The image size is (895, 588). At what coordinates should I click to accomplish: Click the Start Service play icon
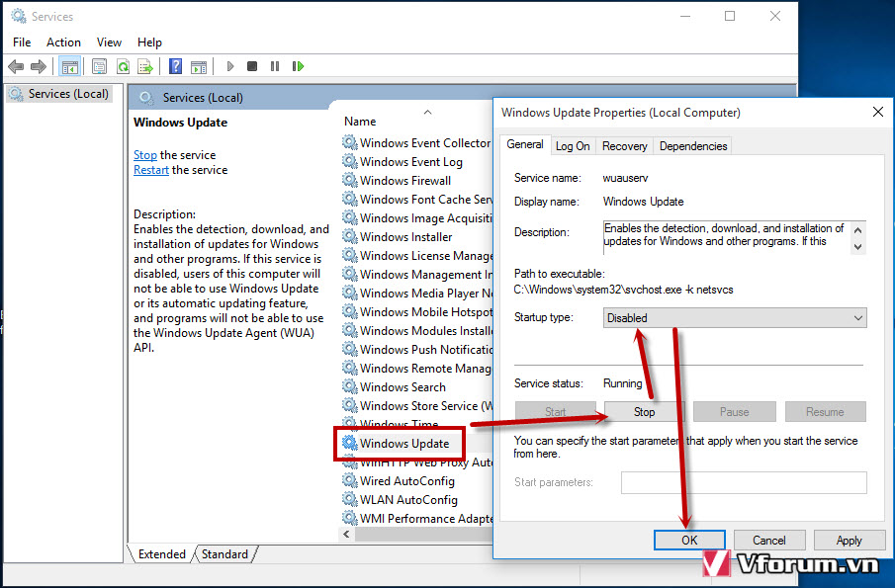[x=230, y=67]
